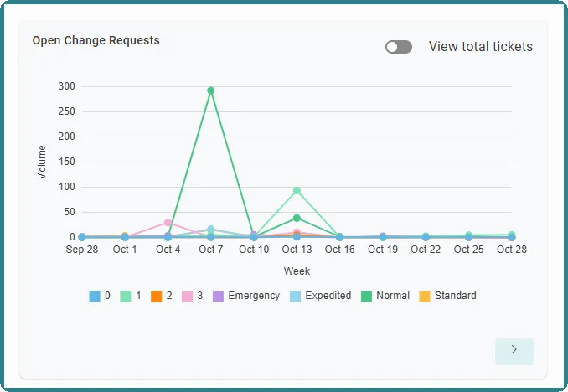Toggle the pink '3' legend swatch

187,296
